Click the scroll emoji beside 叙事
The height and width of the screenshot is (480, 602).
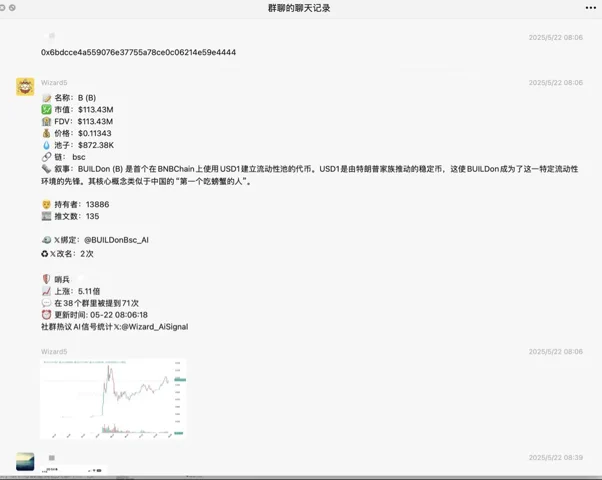46,169
